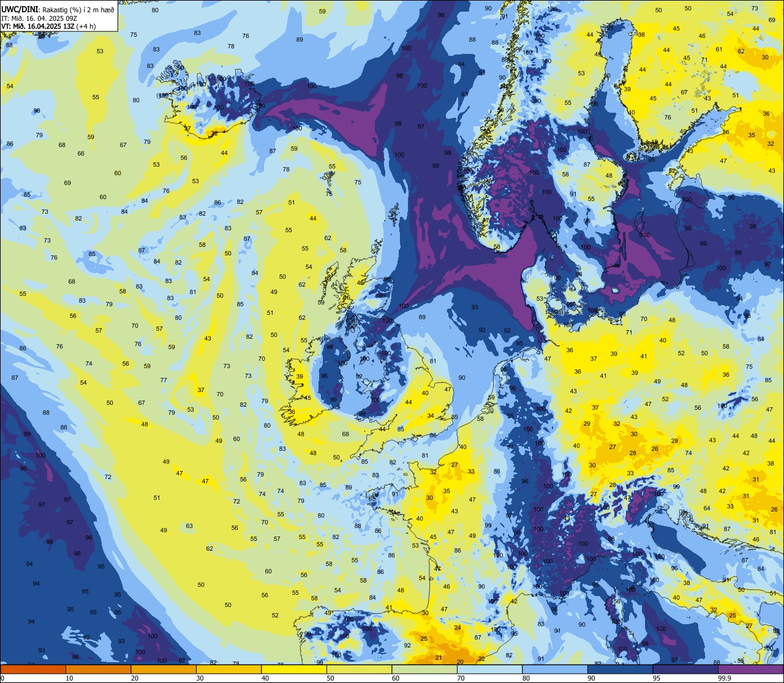This screenshot has height=683, width=784.
Task: Click the header line 'UWC/DINI: Rakastig (%) í 2 m hæð'
Action: [58, 9]
